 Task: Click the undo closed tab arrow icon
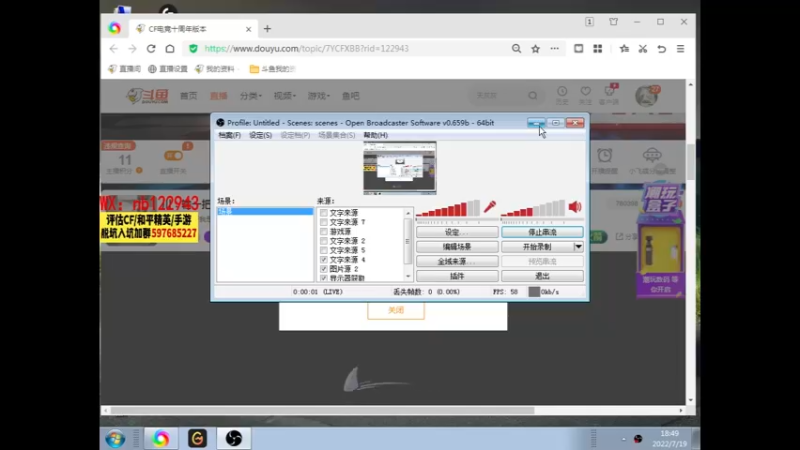[662, 48]
